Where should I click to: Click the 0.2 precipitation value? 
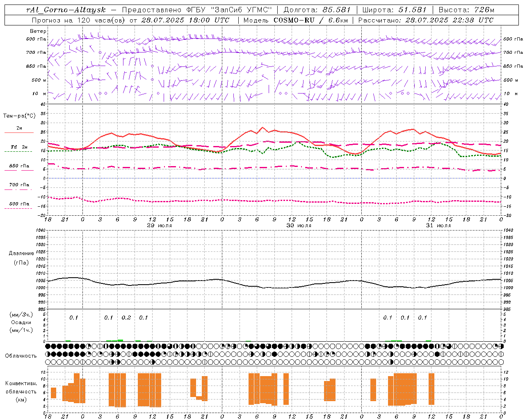(126, 317)
